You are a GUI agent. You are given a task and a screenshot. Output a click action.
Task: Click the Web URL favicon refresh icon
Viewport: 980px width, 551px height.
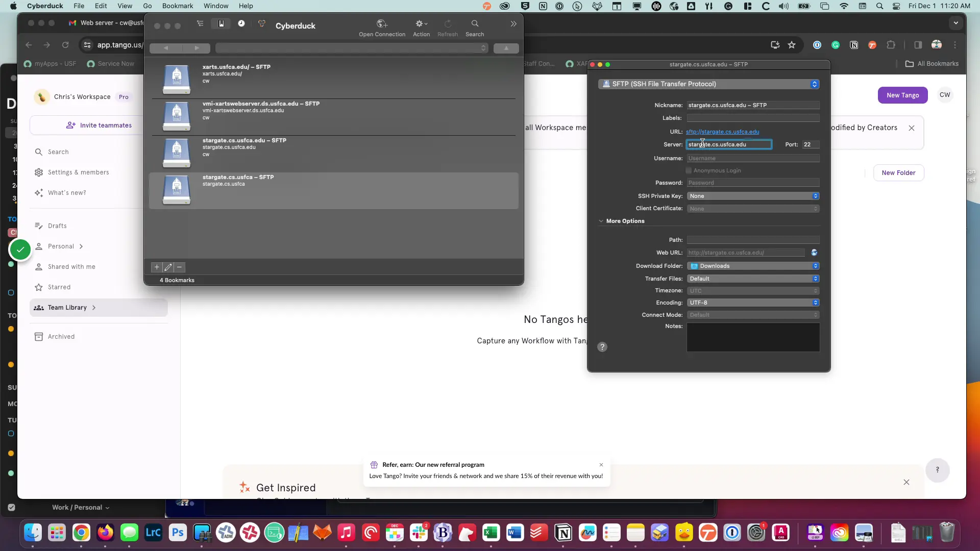(814, 253)
